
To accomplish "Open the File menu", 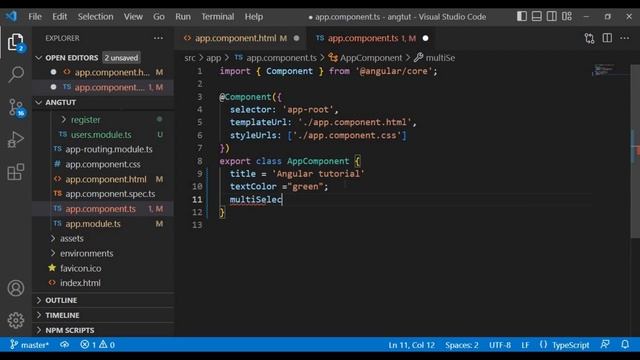I will click(x=35, y=17).
